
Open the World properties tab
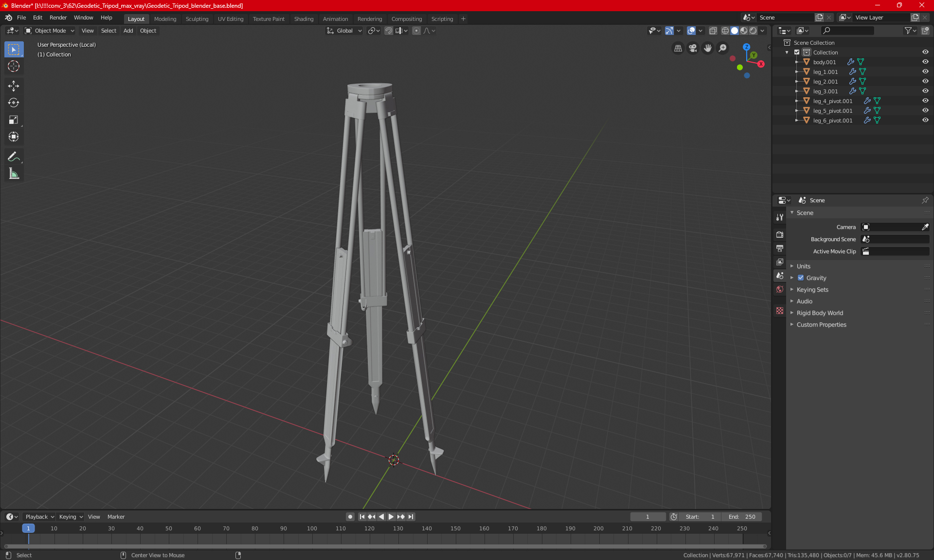click(780, 289)
